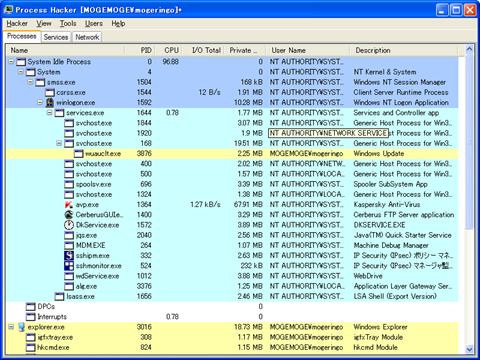Click the scrollbar up arrow
The image size is (480, 360).
pyautogui.click(x=469, y=50)
